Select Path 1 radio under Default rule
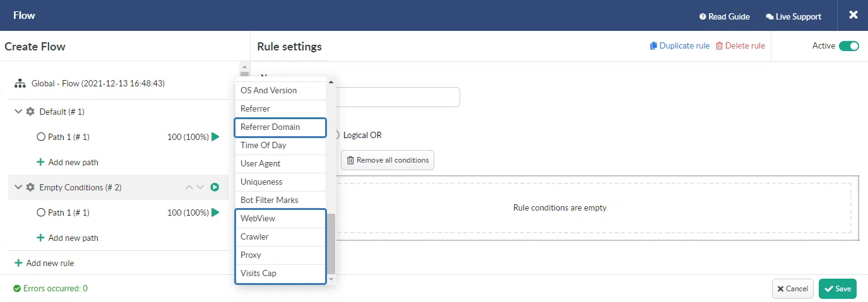 click(x=41, y=137)
